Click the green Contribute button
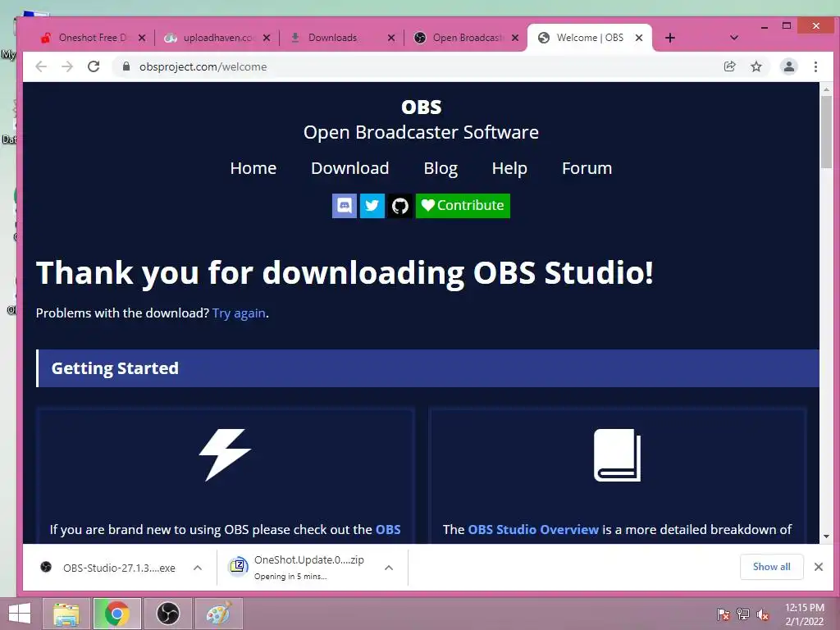840x630 pixels. 463,206
